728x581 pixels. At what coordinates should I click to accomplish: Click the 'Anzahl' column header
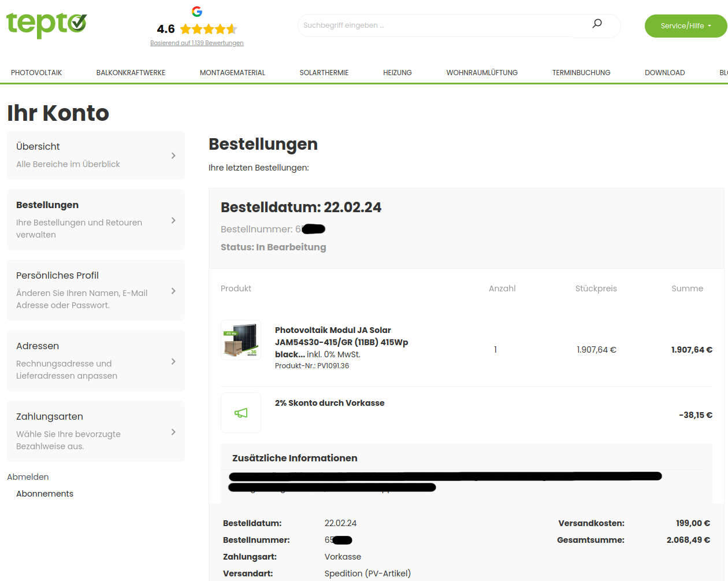click(502, 288)
